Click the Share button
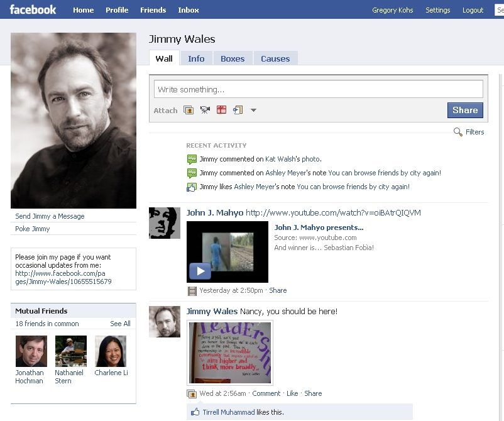This screenshot has height=421, width=504. click(x=465, y=110)
